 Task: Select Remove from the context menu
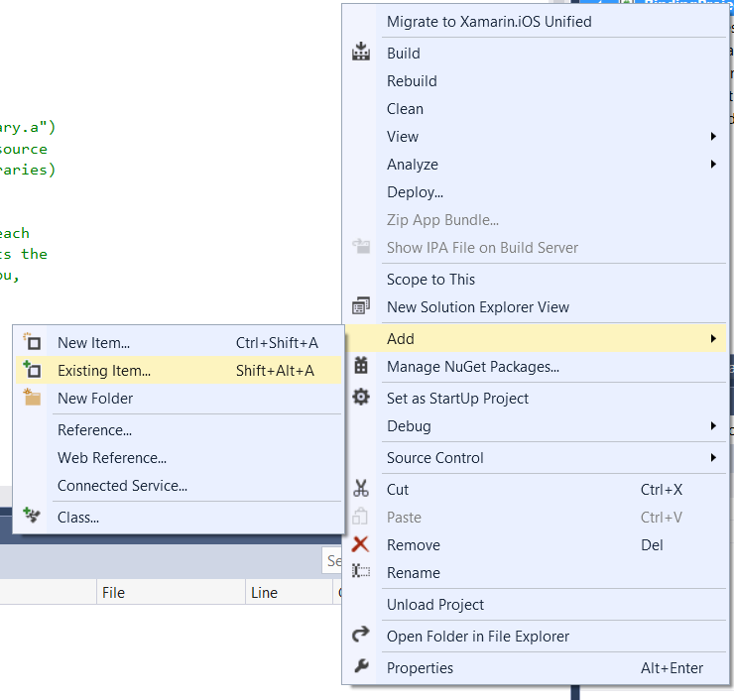point(534,545)
